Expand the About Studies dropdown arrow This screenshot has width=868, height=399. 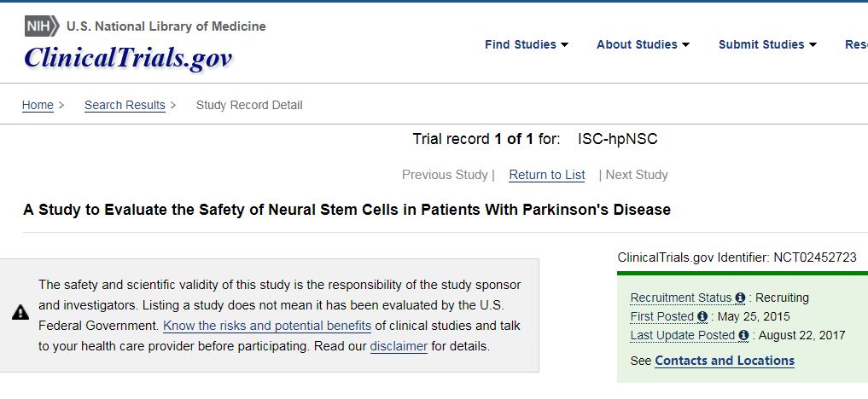tap(685, 45)
